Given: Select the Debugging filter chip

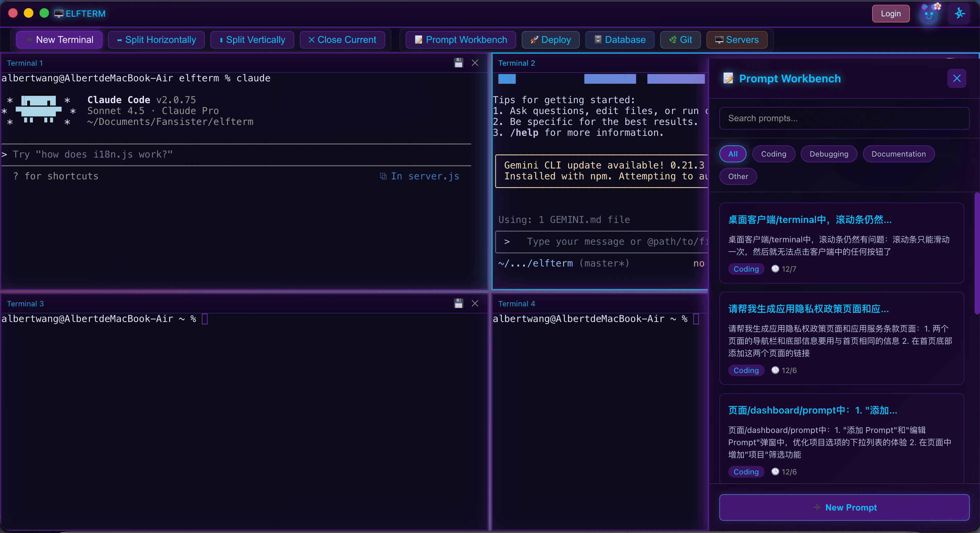Looking at the screenshot, I should click(829, 154).
